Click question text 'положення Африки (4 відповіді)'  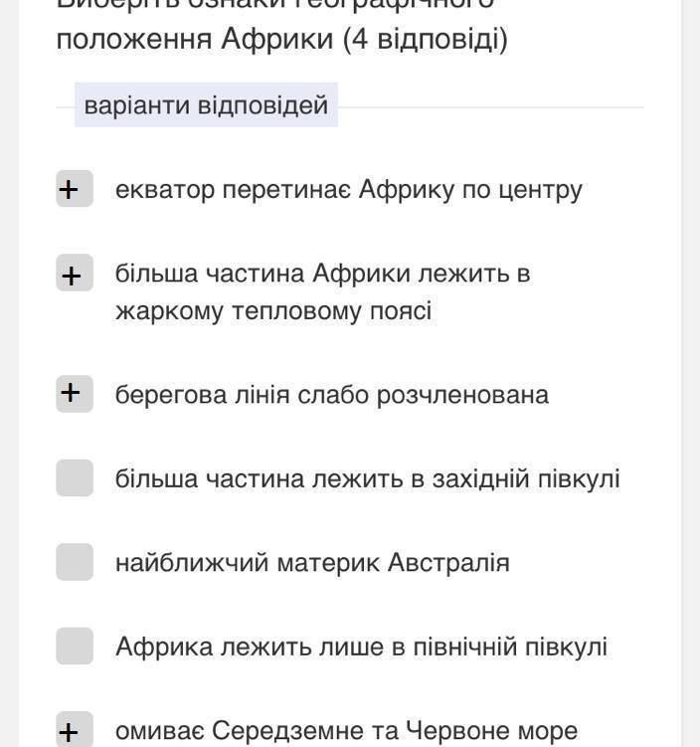coord(281,40)
